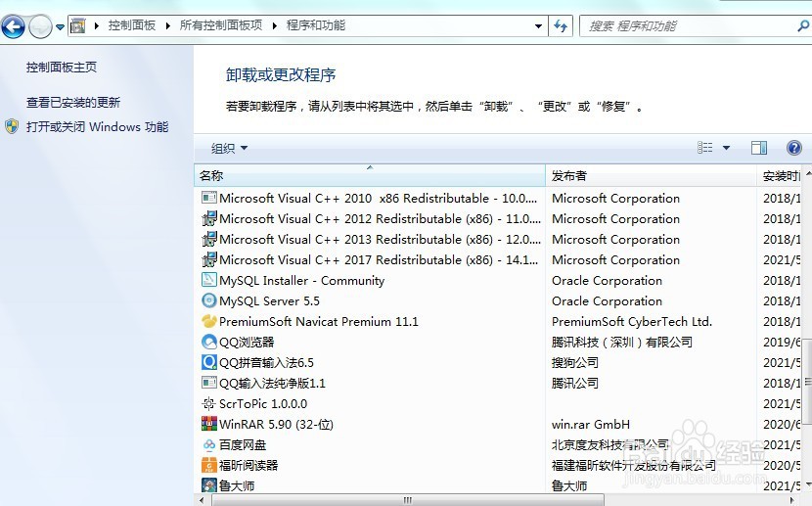Select row WinRAR 5.90 (32-位)

pos(497,424)
